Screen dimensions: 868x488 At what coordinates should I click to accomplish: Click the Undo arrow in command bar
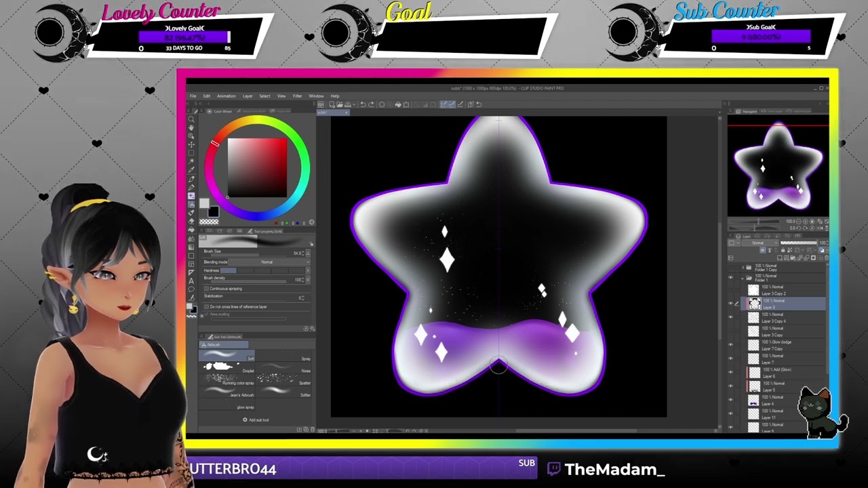coord(363,104)
